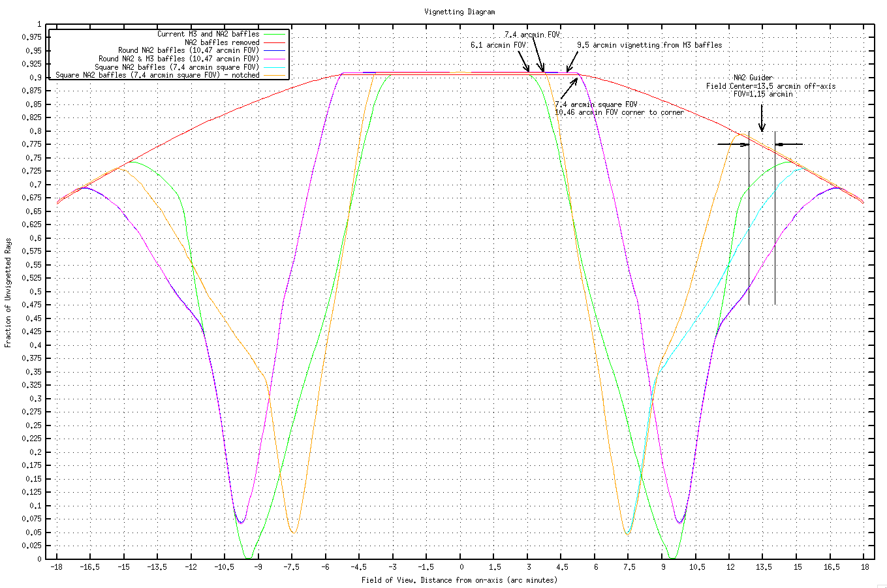This screenshot has height=588, width=887.
Task: Click y-axis tick label '0.9'
Action: [35, 78]
